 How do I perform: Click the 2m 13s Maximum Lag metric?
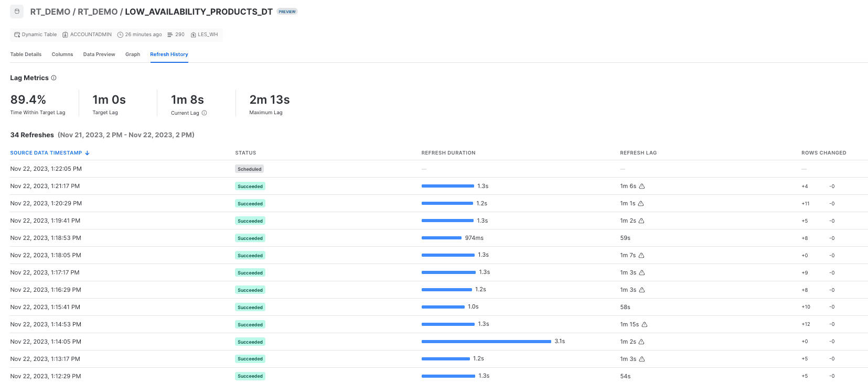tap(270, 104)
